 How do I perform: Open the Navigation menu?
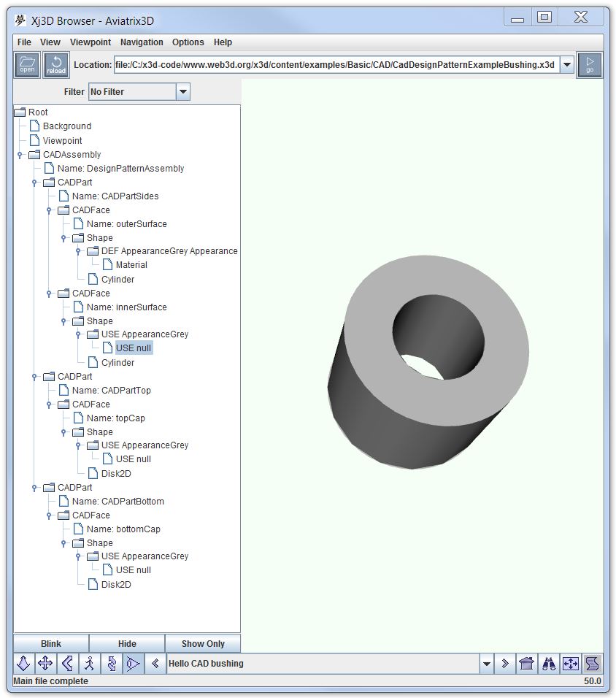tap(142, 42)
